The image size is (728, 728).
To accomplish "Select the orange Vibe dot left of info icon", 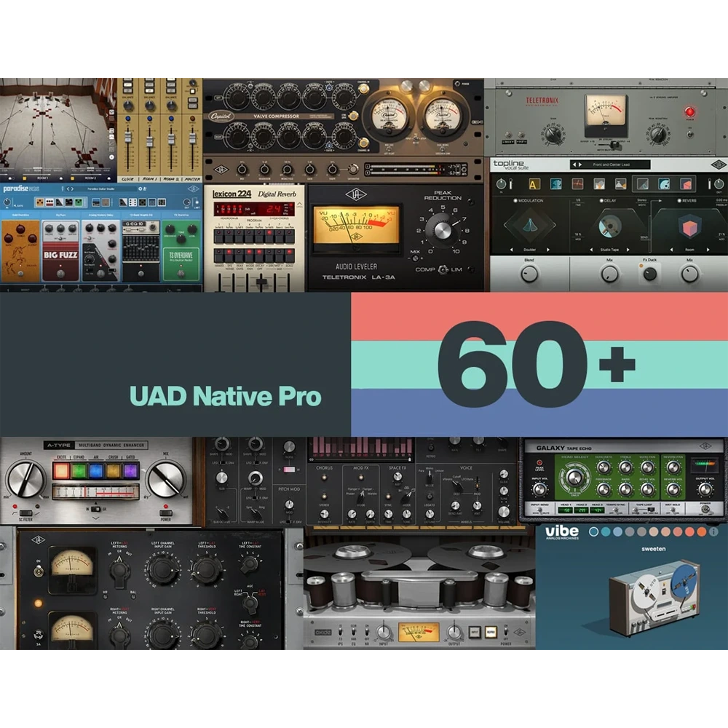I will 702,531.
